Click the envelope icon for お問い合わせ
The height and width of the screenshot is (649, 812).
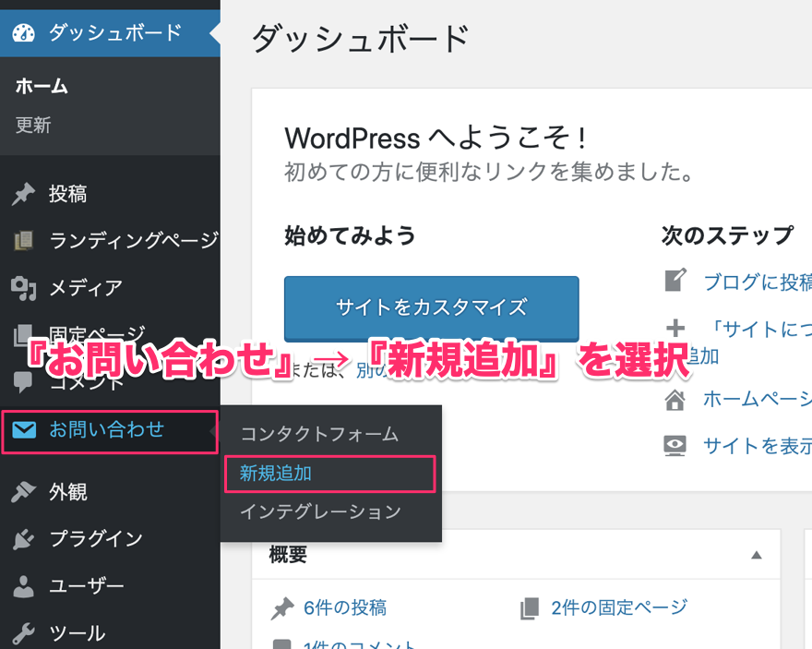[x=24, y=429]
